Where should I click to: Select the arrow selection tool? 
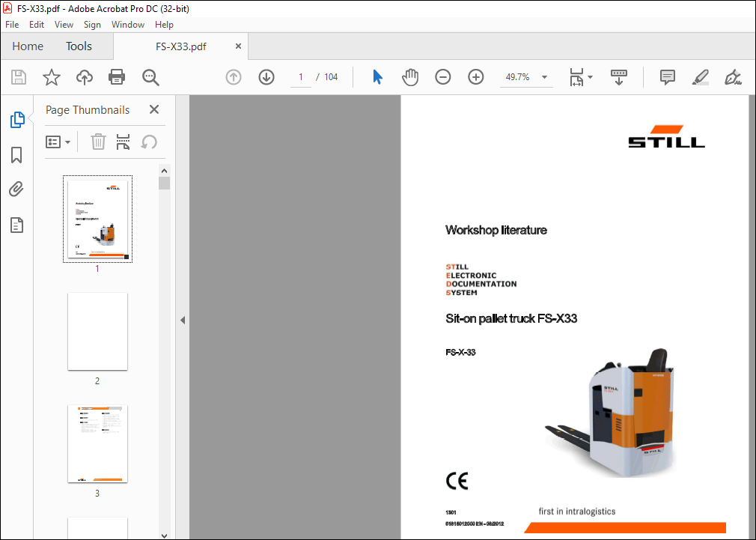tap(377, 77)
